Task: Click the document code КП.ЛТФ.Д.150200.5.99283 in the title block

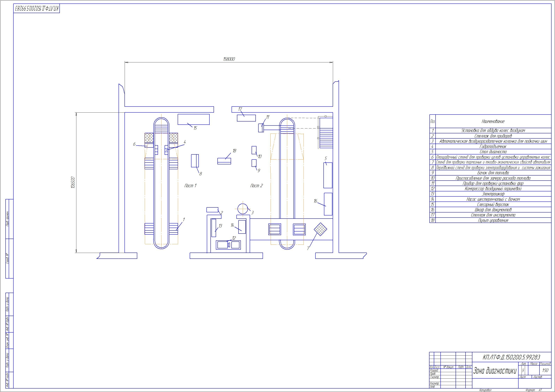Action: click(x=511, y=357)
